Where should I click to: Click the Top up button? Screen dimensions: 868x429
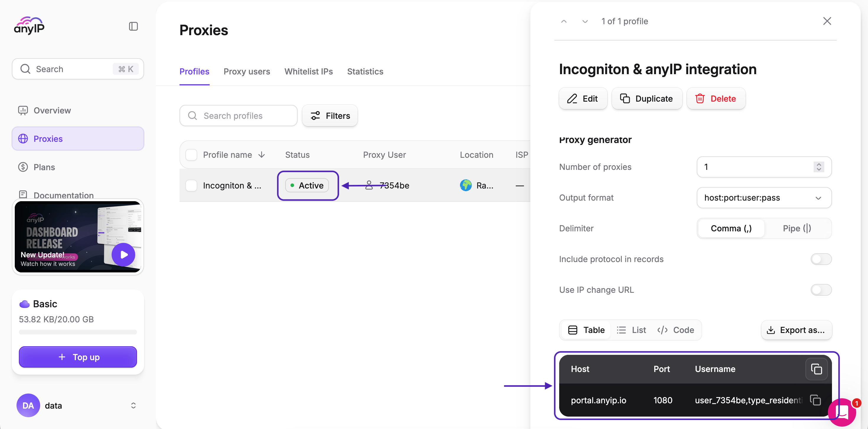pos(78,357)
